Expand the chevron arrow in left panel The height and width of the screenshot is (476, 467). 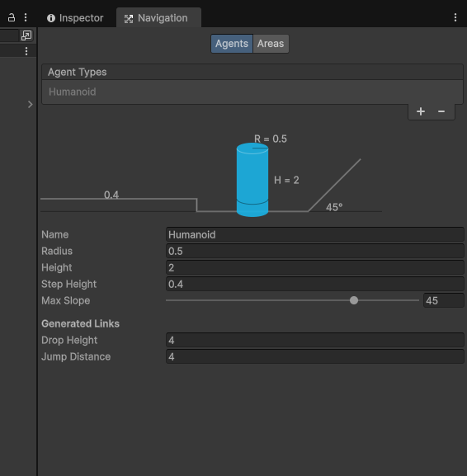click(30, 105)
